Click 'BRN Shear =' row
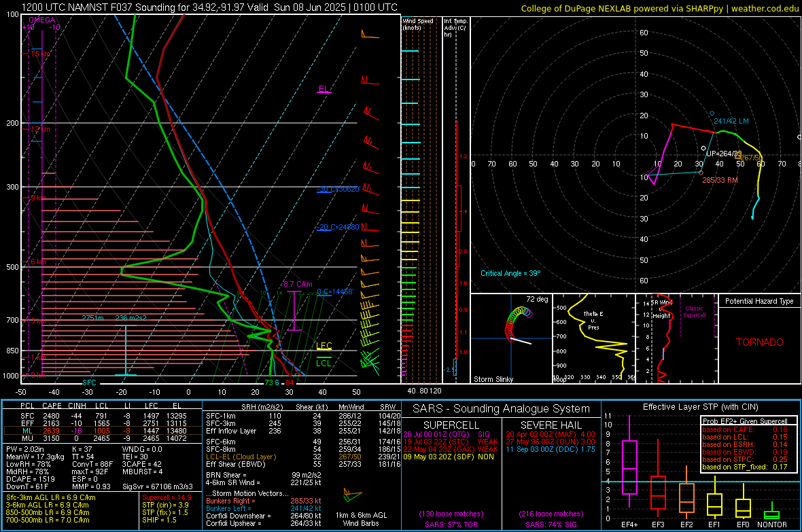Screen dimensions: 802x532 click(264, 475)
